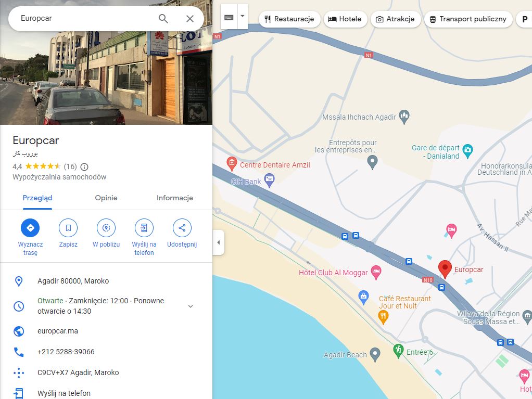Click Entrepôts pour les entreprises marker
Screen dimensions: 532x399
tap(373, 162)
